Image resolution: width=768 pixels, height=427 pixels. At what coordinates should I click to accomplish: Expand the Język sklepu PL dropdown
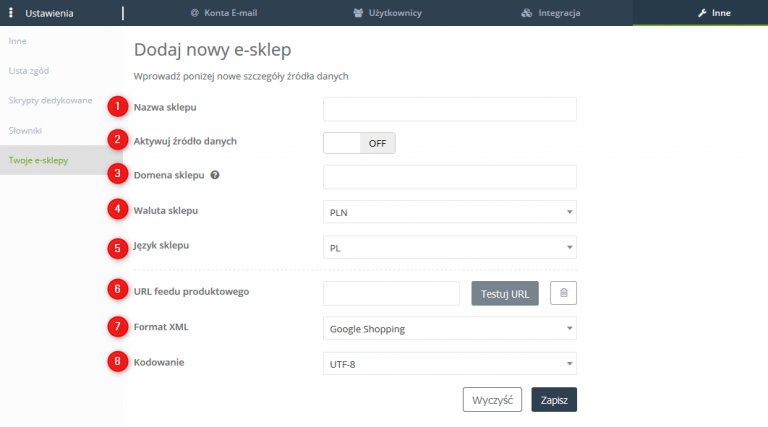(x=450, y=247)
